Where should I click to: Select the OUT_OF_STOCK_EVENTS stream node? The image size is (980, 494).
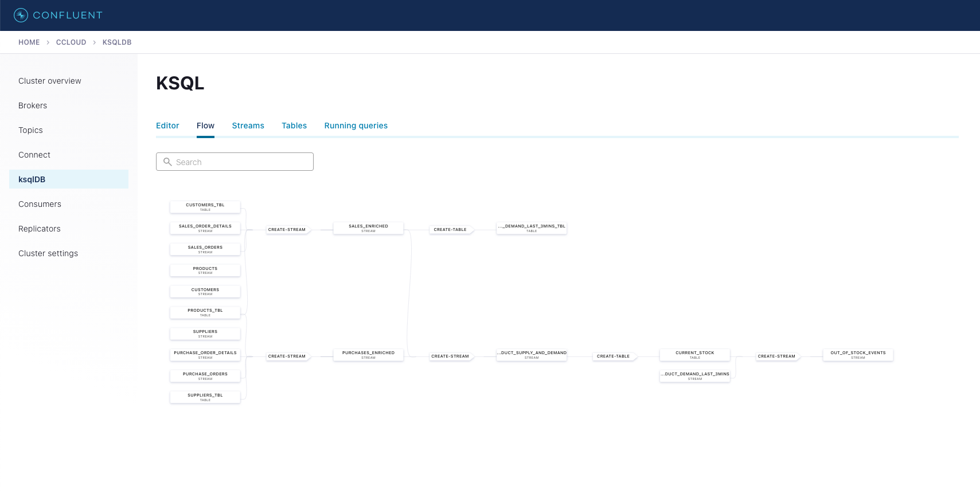(858, 355)
